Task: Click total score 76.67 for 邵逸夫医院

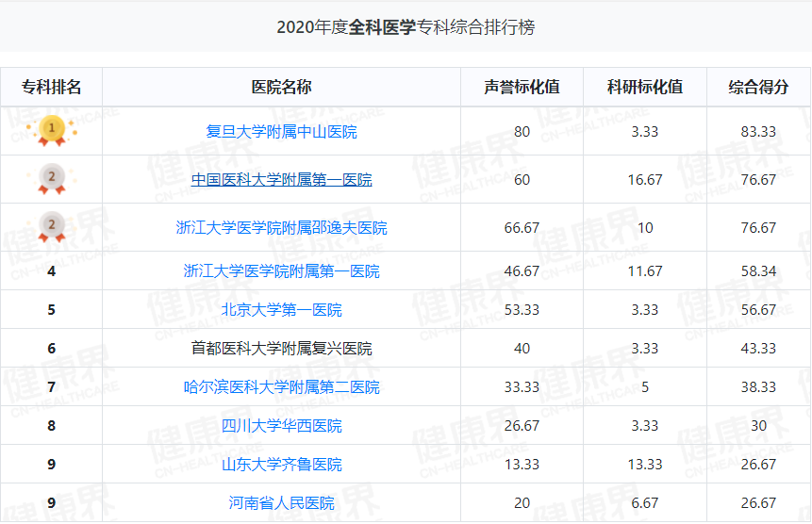Action: [x=758, y=228]
